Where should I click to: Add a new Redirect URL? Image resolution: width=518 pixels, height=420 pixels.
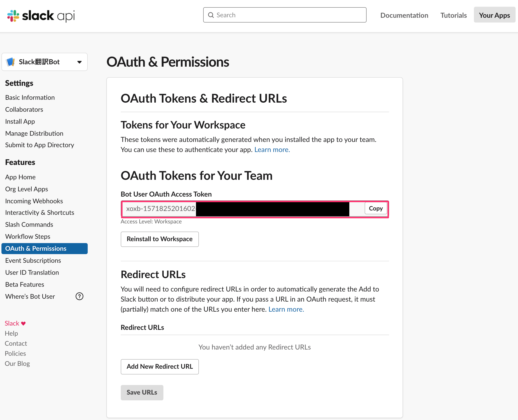pyautogui.click(x=159, y=367)
